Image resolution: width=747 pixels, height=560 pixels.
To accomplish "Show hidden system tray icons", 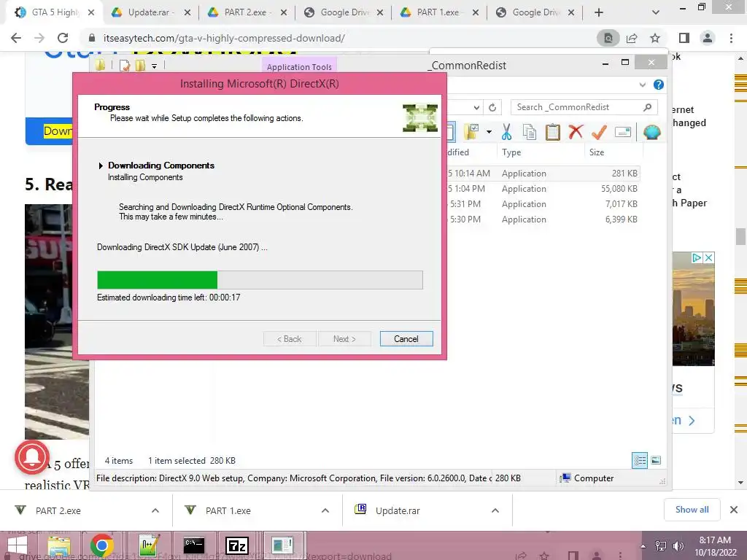I will tap(643, 546).
